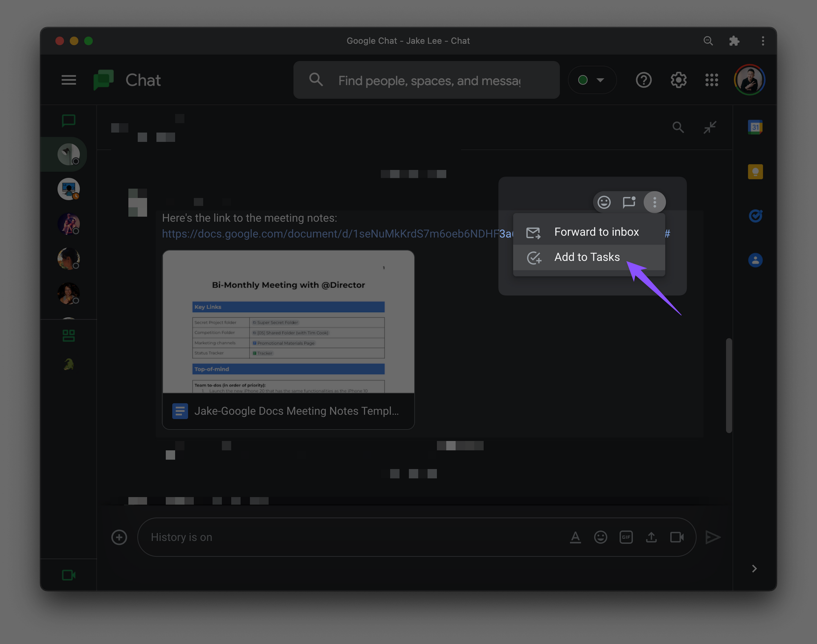Open the message three-dot more actions button
This screenshot has height=644, width=817.
pyautogui.click(x=654, y=202)
